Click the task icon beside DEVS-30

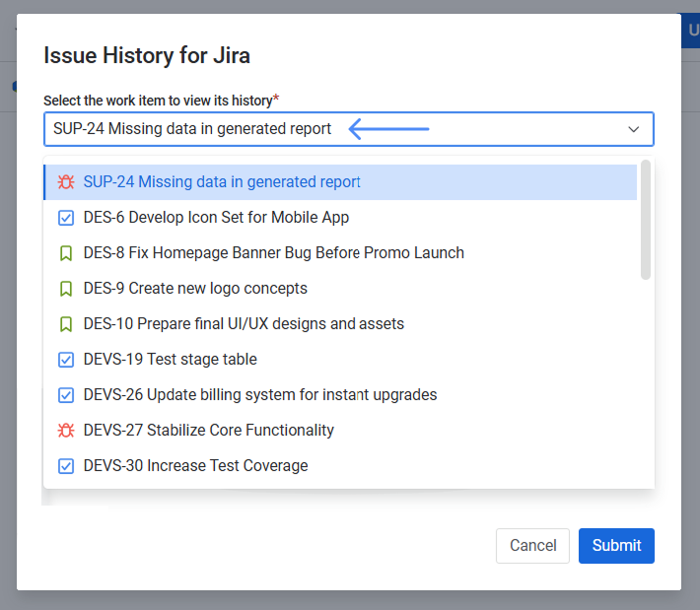point(66,466)
